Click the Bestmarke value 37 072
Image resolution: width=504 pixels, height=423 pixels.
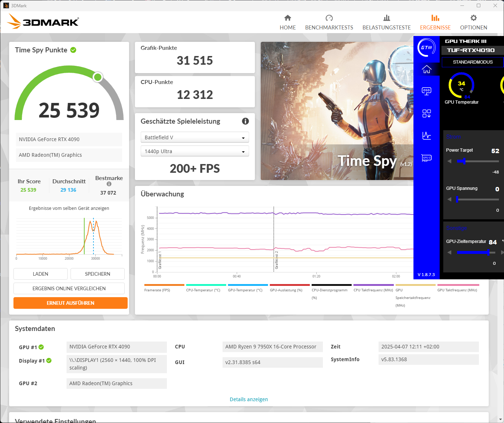click(108, 193)
